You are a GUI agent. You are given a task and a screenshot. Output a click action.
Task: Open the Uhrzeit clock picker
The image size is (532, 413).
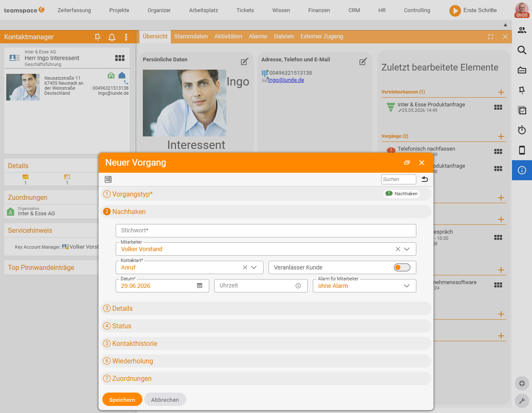click(298, 286)
